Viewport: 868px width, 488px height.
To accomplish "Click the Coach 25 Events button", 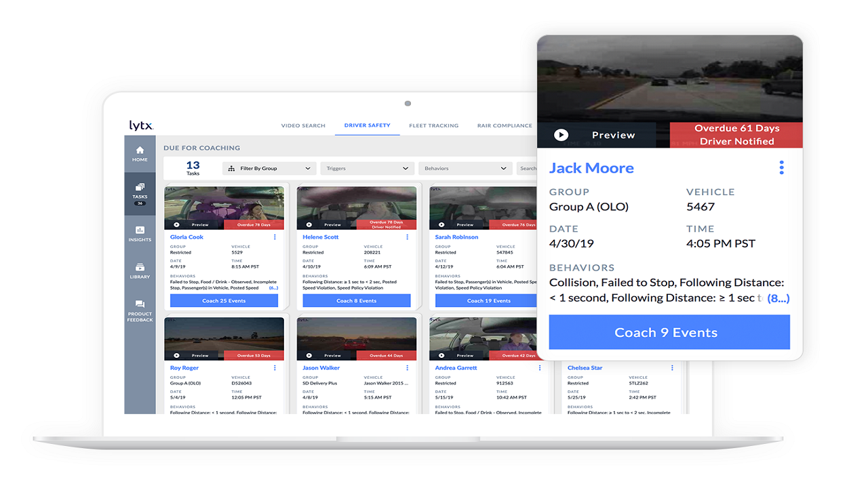I will 224,301.
